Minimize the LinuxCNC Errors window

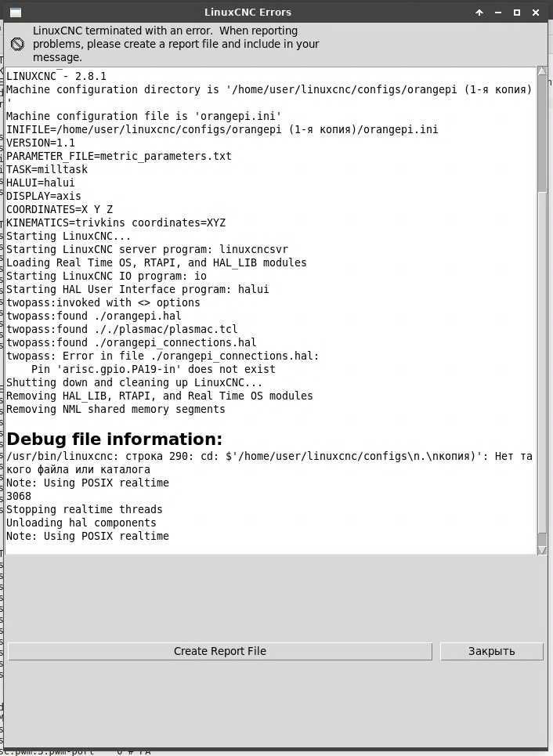498,13
